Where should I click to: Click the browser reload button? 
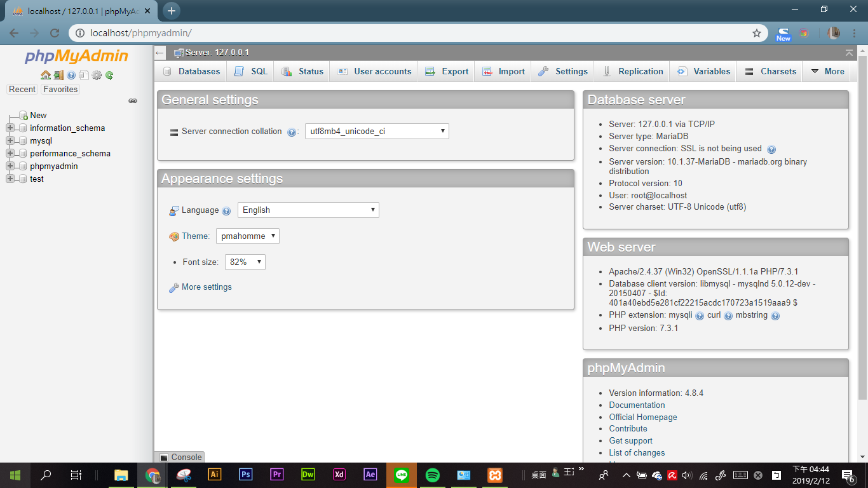pos(55,33)
